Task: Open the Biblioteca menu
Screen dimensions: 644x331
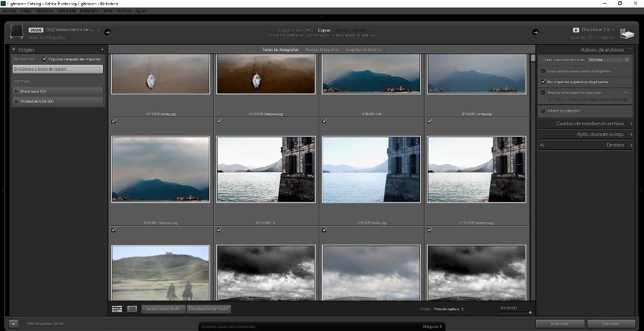Action: (45, 11)
